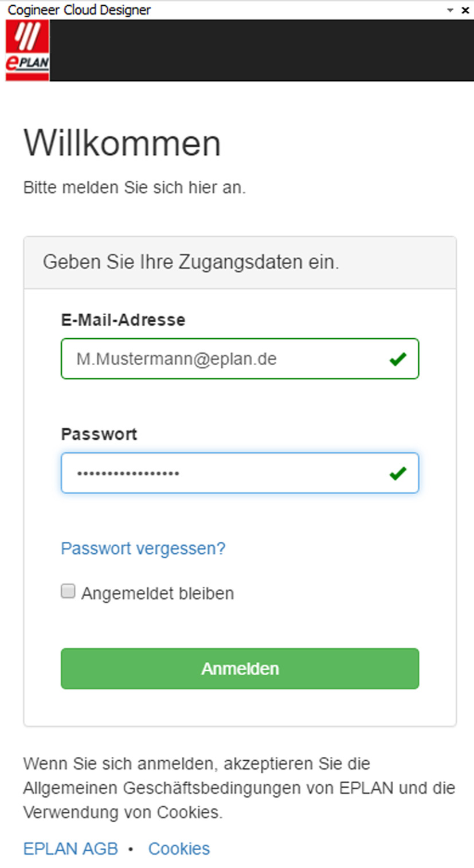Click the Bitte melden Sie sich hier an text
474x868 pixels.
(x=134, y=187)
